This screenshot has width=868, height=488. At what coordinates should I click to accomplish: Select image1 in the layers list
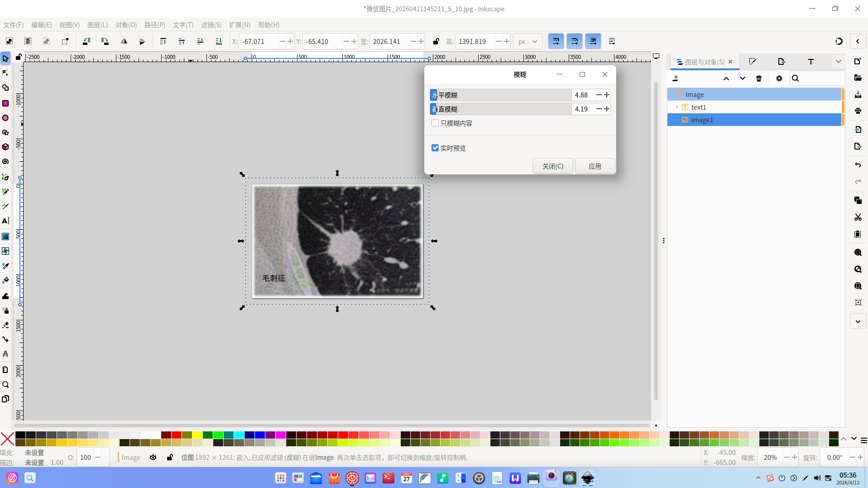pyautogui.click(x=754, y=120)
